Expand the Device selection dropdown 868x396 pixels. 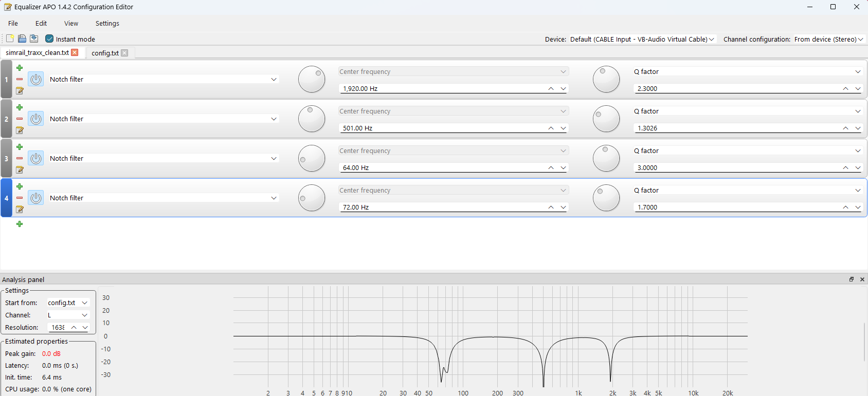(x=712, y=39)
